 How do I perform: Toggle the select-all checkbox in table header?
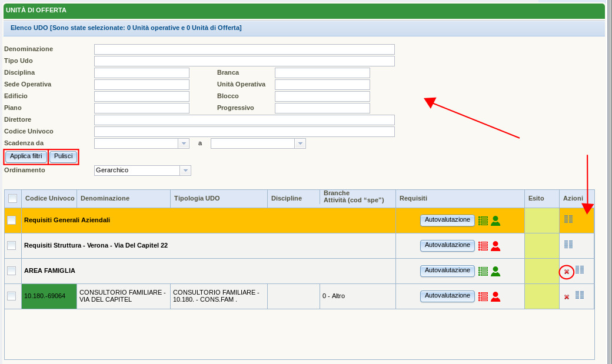[x=13, y=199]
